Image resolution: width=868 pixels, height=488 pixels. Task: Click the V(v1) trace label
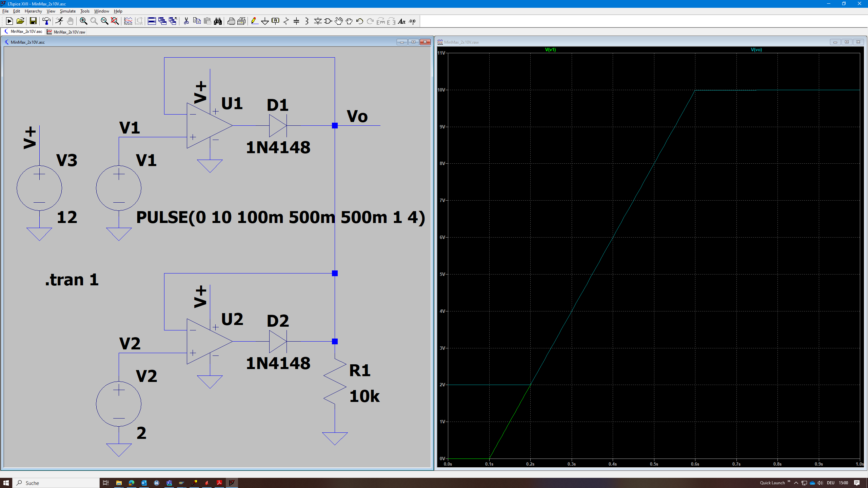click(550, 49)
